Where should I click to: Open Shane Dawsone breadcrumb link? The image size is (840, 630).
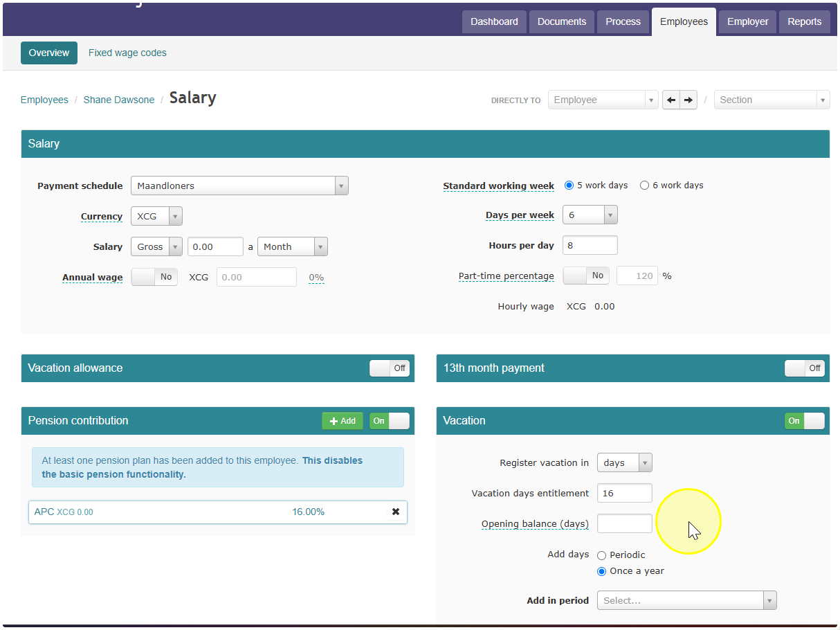coord(119,100)
